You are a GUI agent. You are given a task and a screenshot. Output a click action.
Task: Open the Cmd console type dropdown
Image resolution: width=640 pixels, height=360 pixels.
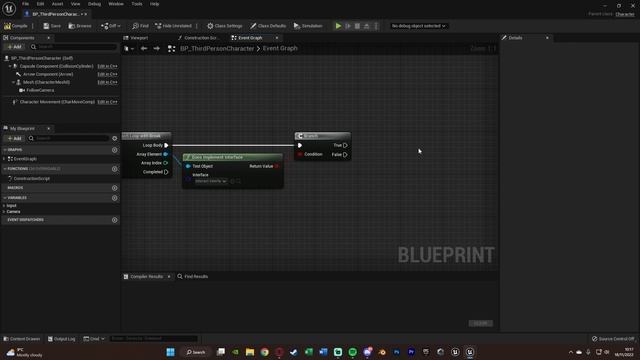pos(94,339)
